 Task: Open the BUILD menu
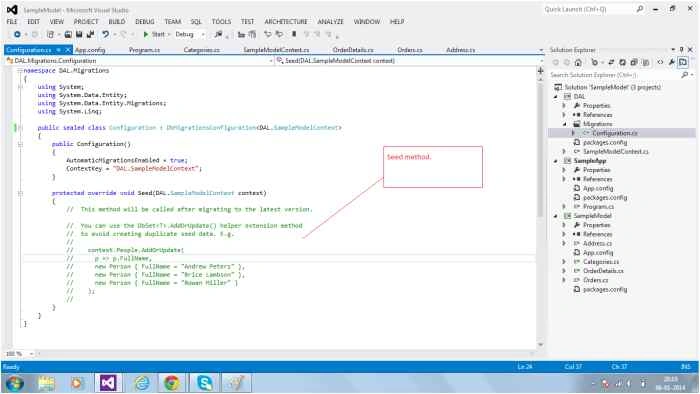tap(117, 21)
